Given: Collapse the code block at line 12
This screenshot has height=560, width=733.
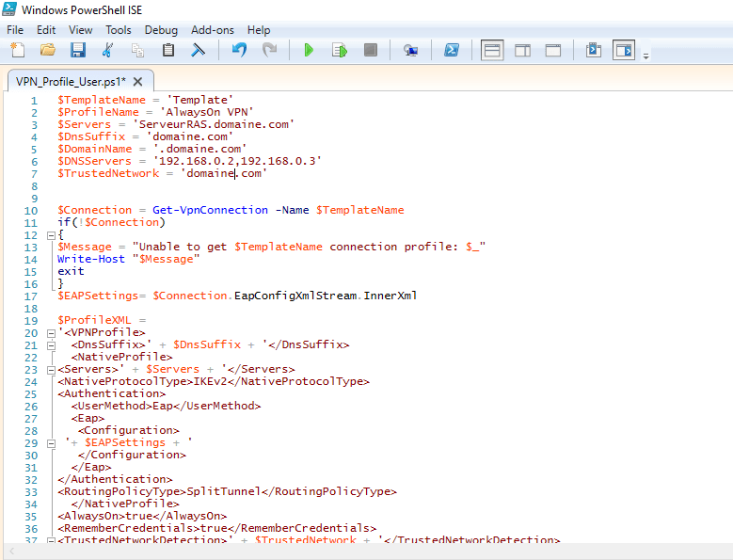Looking at the screenshot, I should (x=52, y=235).
